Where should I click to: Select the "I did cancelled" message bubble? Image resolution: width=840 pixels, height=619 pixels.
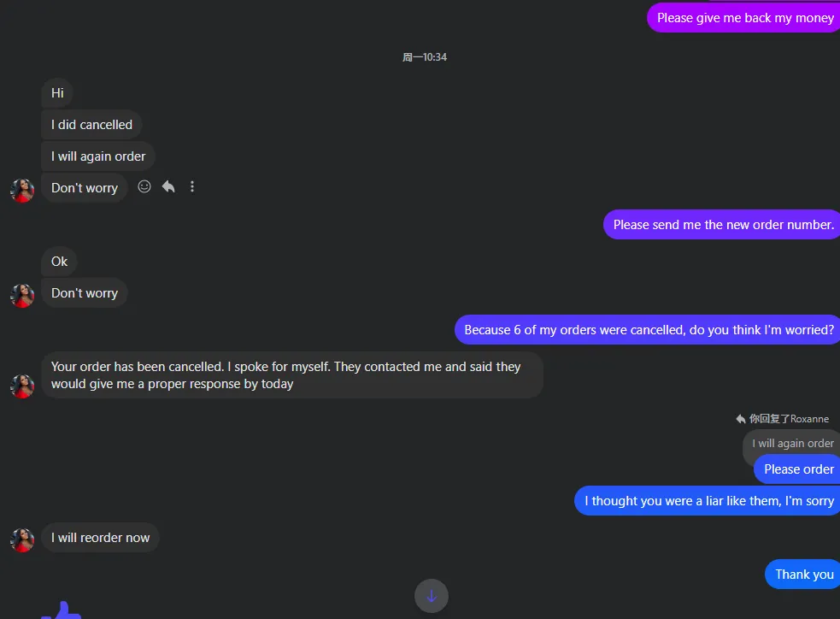(x=91, y=125)
